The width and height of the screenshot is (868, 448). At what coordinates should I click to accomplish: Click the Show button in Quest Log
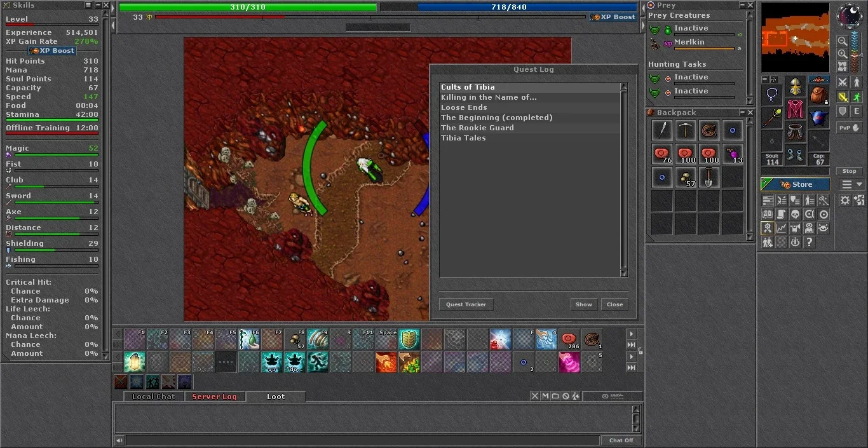coord(584,304)
